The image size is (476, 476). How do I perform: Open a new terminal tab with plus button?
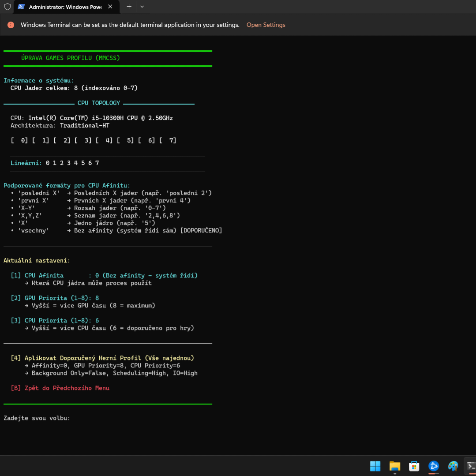129,7
